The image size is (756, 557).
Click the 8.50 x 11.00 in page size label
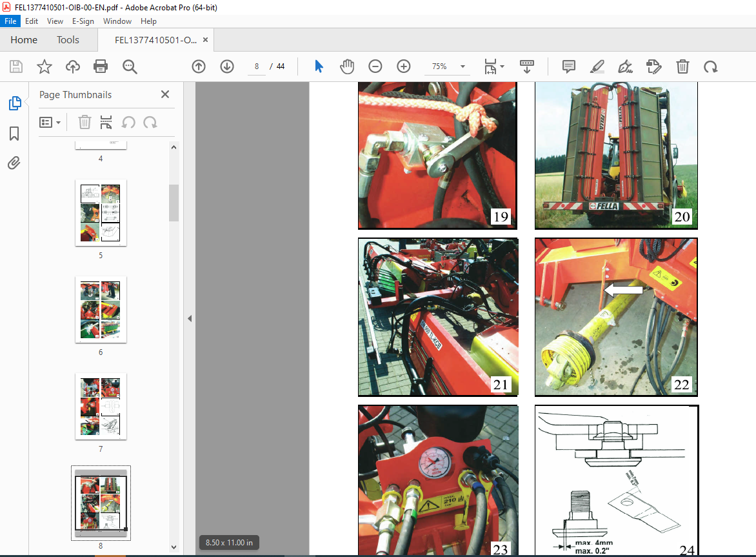[x=229, y=543]
